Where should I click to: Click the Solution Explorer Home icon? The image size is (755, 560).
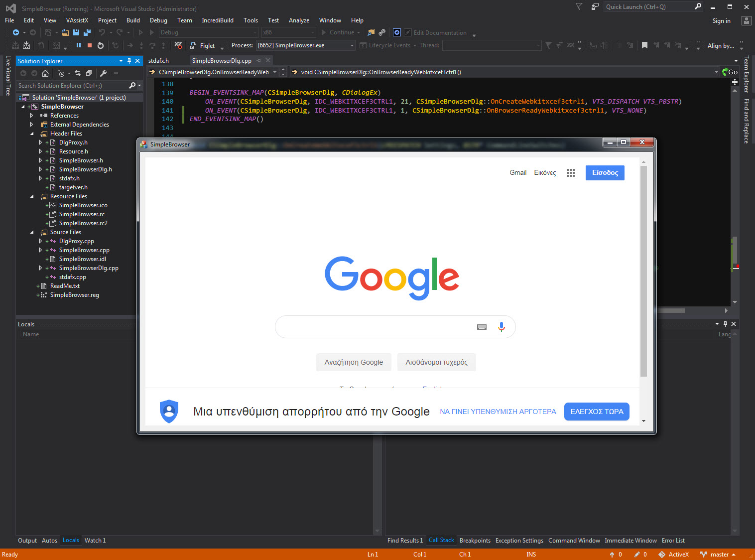click(x=45, y=73)
